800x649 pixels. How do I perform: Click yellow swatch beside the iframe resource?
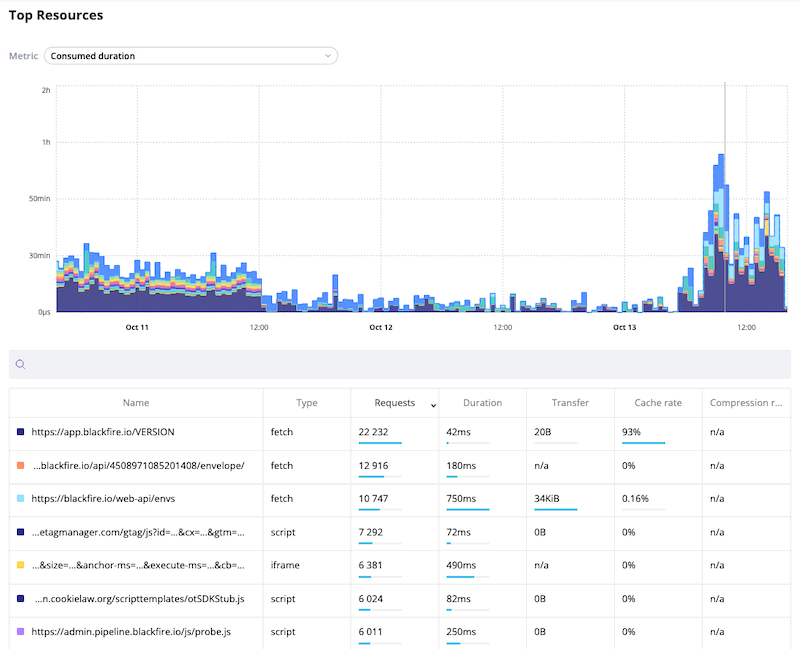pos(20,565)
